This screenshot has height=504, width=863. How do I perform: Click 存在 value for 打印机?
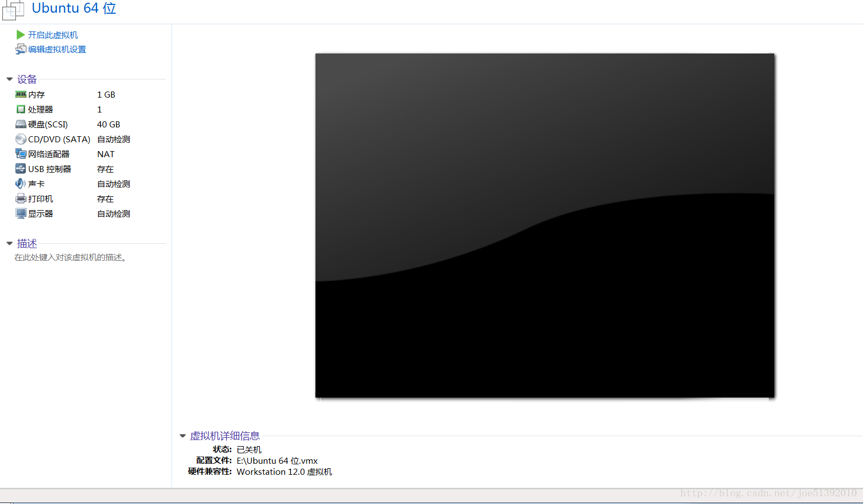click(x=105, y=199)
